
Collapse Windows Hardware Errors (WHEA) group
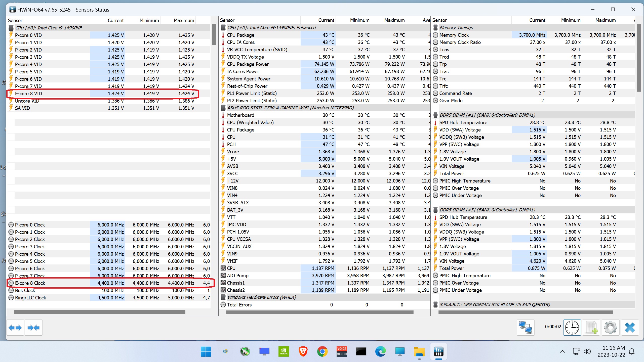click(223, 297)
